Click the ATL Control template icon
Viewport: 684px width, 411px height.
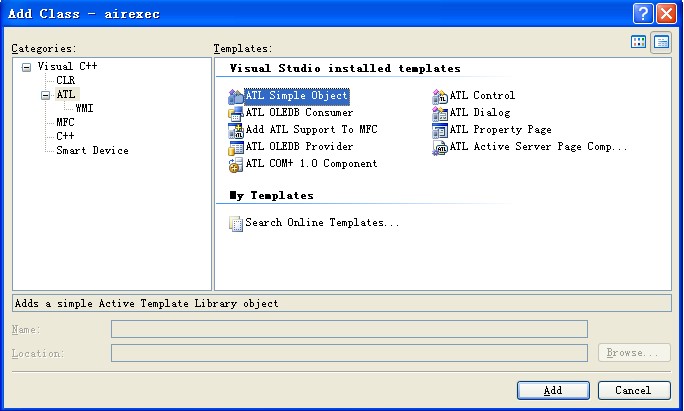(x=440, y=96)
